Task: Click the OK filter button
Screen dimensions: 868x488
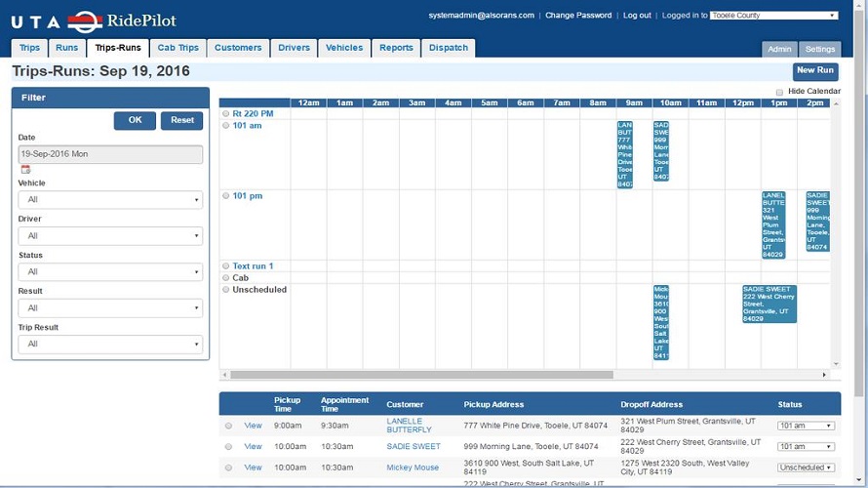Action: [x=135, y=120]
